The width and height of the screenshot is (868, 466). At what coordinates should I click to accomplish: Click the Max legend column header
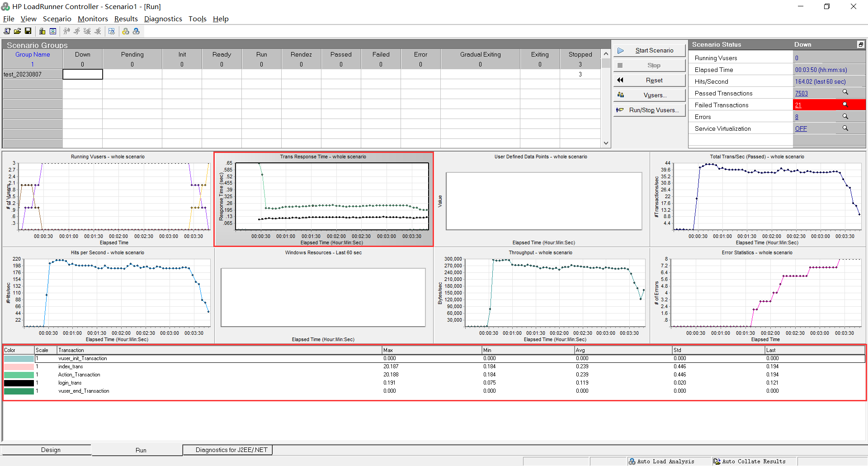point(432,350)
